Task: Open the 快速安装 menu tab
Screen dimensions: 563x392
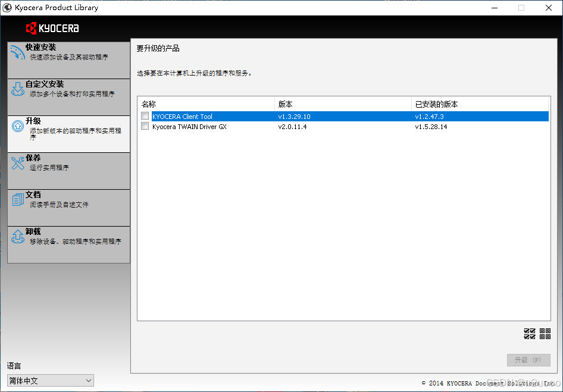Action: (x=68, y=60)
